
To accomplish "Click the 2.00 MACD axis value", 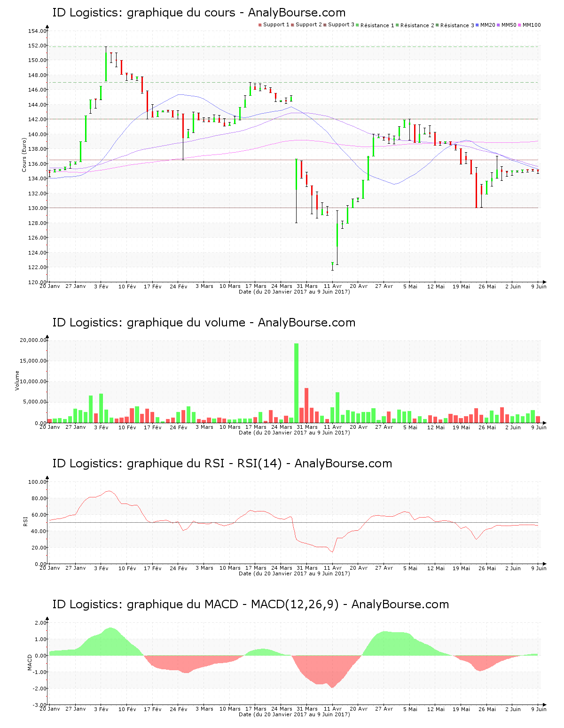I will click(x=40, y=623).
